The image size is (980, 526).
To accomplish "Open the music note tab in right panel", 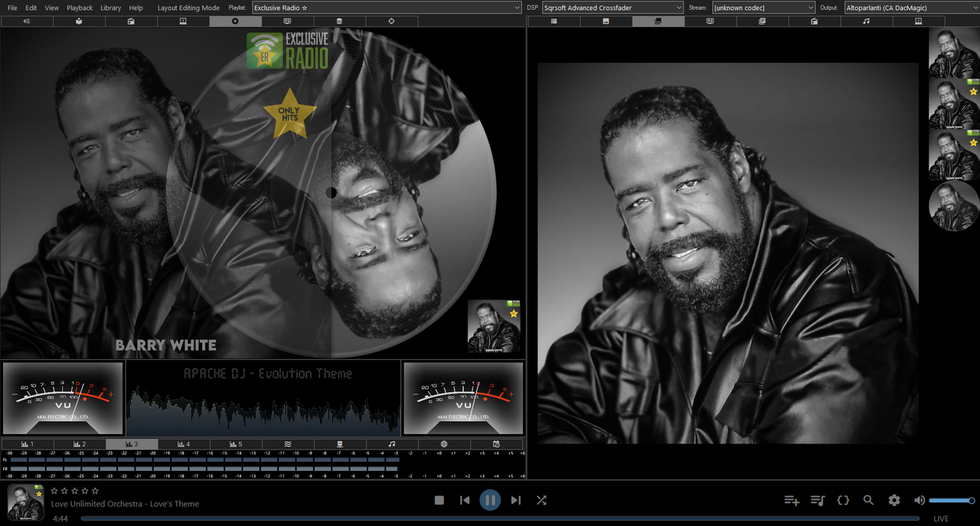I will (x=867, y=21).
